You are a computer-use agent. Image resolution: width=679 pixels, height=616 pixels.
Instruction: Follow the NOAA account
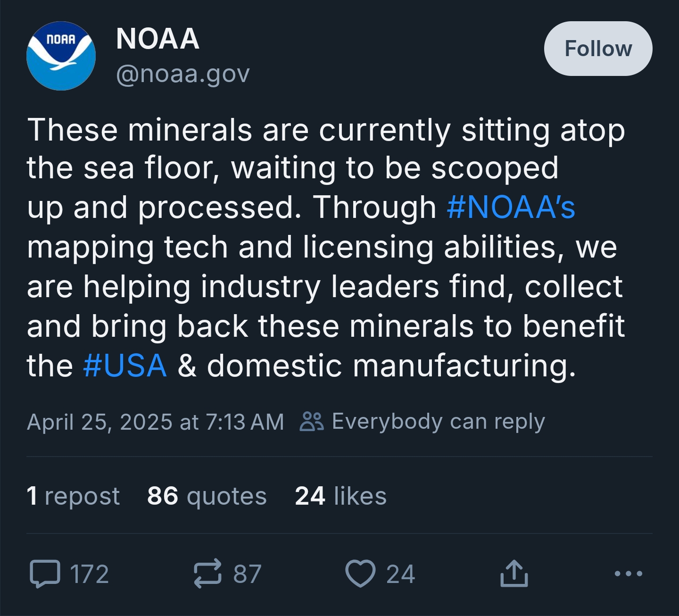pyautogui.click(x=598, y=49)
